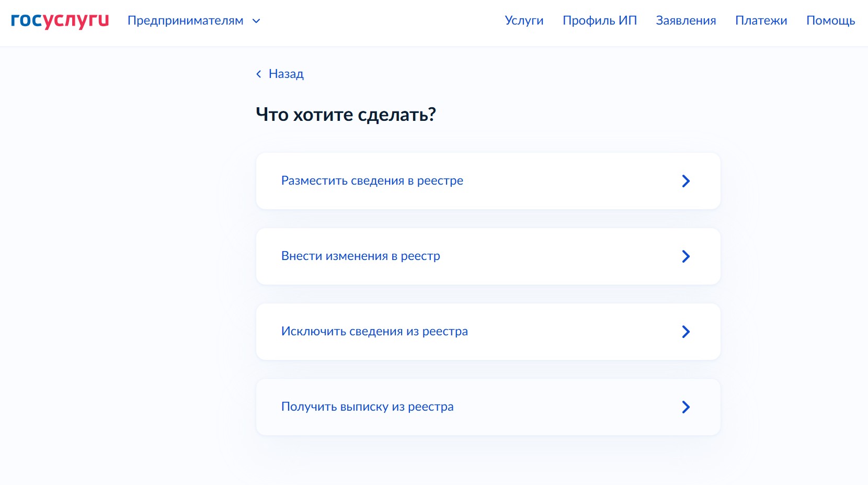Click the blue 'гос' part of logo
The width and height of the screenshot is (868, 485).
[26, 20]
